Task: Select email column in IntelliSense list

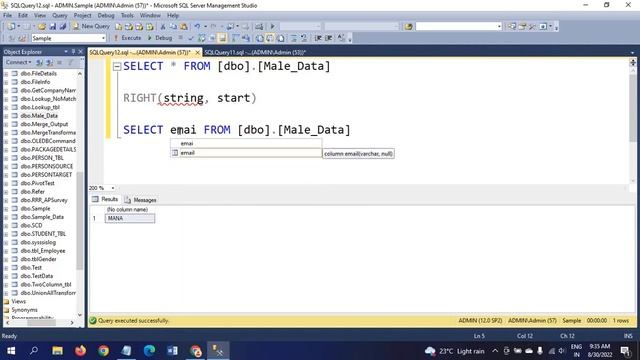Action: 246,153
